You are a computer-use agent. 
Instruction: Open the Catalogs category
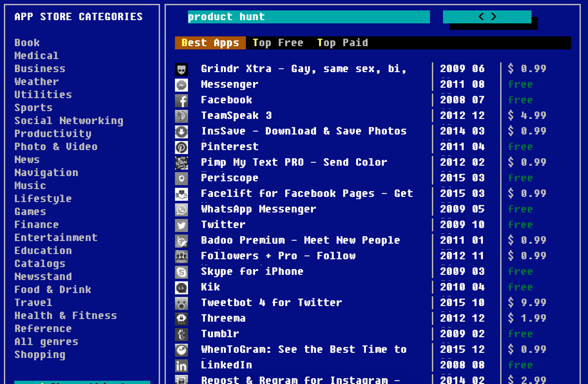click(x=40, y=263)
